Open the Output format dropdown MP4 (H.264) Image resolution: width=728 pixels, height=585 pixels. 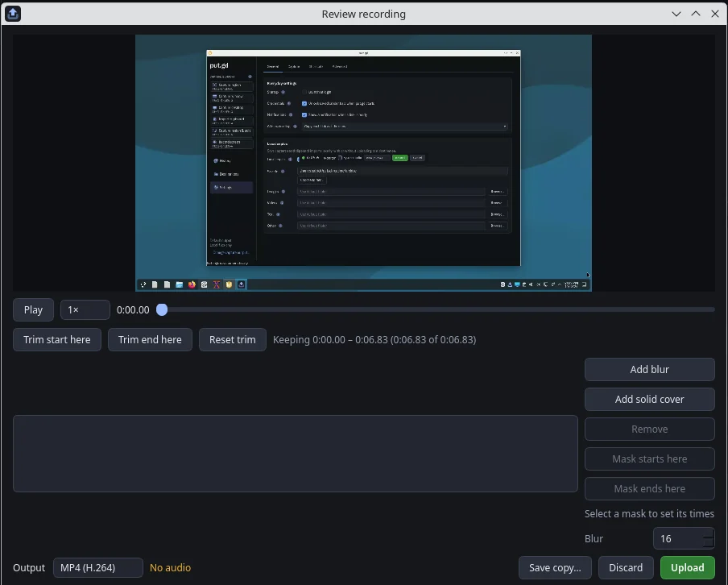click(x=98, y=568)
